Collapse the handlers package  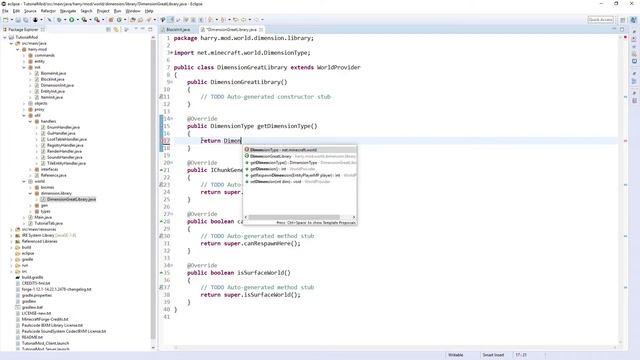(30, 121)
